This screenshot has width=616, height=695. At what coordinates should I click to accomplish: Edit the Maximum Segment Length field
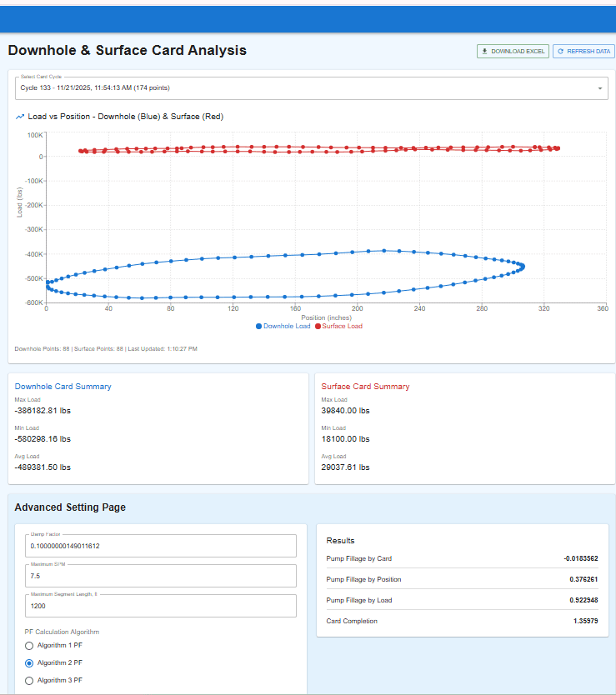coord(161,606)
